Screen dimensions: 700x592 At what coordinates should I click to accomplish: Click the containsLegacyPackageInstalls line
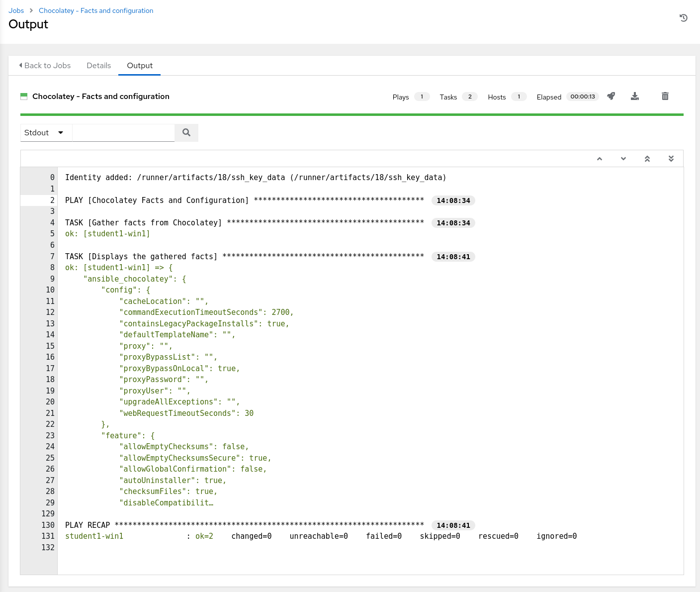[x=204, y=323]
